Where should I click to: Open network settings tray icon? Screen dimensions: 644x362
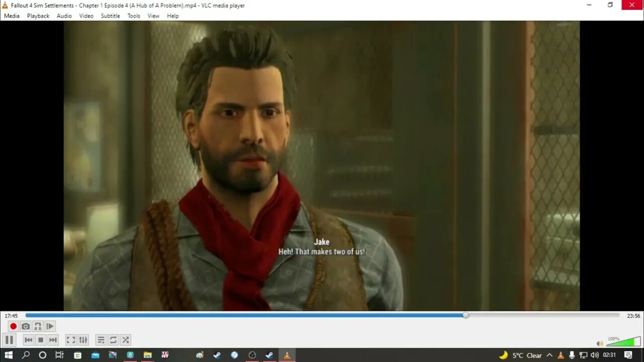point(584,355)
